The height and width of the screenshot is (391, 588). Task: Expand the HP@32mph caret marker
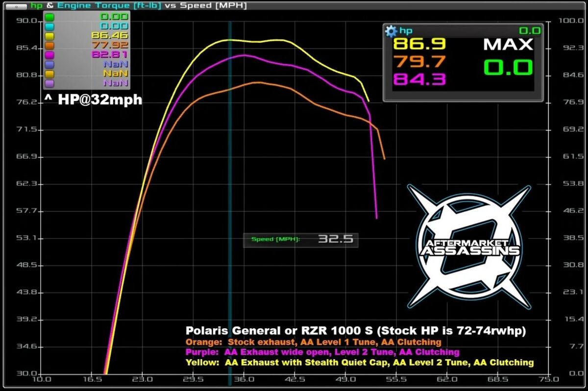[49, 99]
